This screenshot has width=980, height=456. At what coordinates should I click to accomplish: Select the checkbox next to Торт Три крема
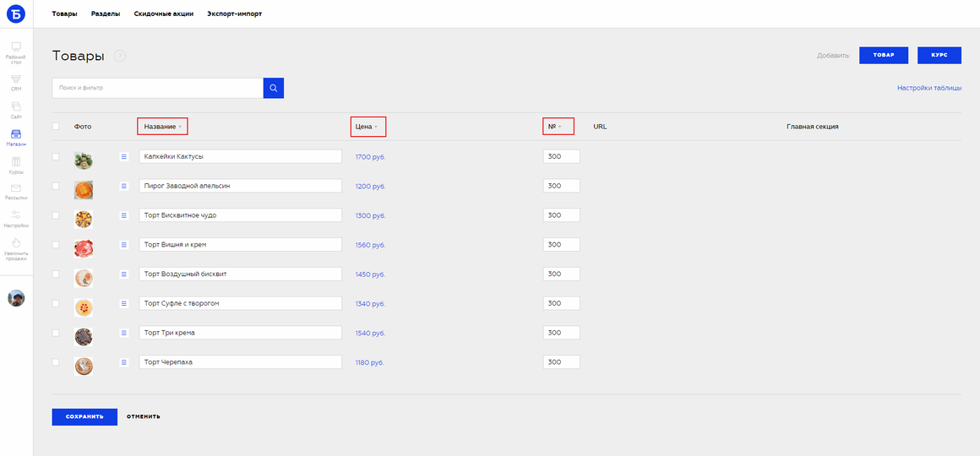pyautogui.click(x=56, y=333)
